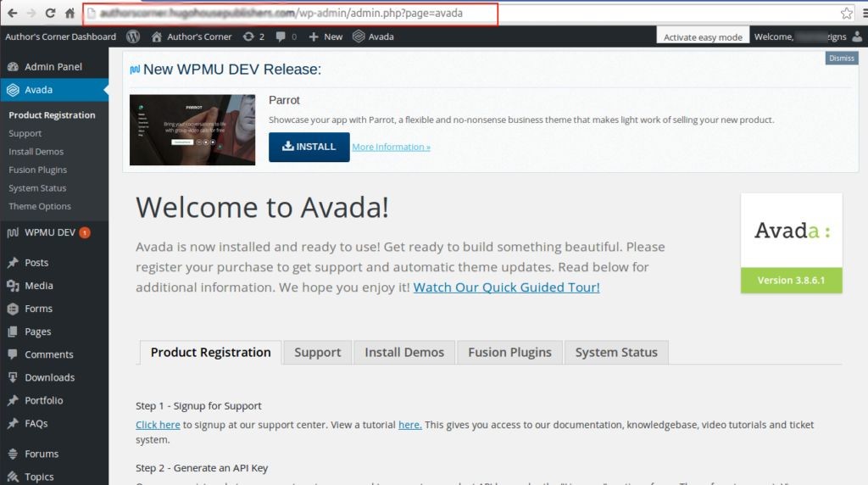Open the New content menu
The image size is (868, 485).
tap(325, 36)
